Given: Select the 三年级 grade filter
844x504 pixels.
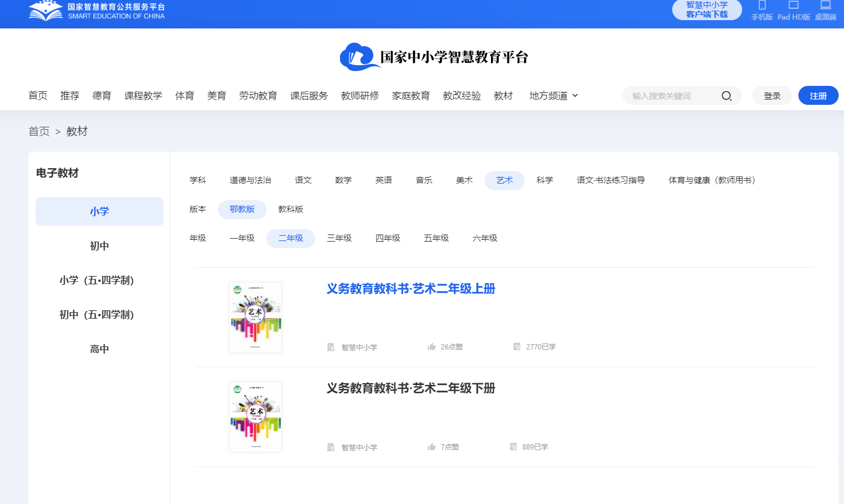Looking at the screenshot, I should tap(340, 237).
